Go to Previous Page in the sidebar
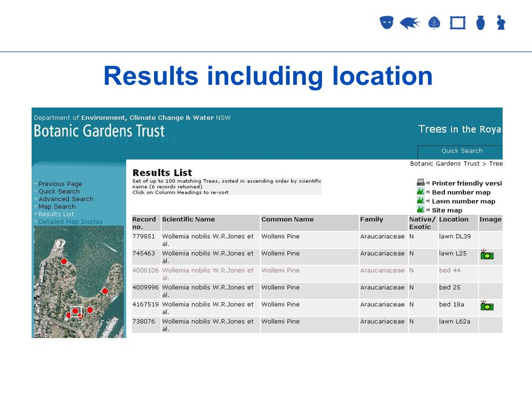532x399 pixels. point(60,183)
